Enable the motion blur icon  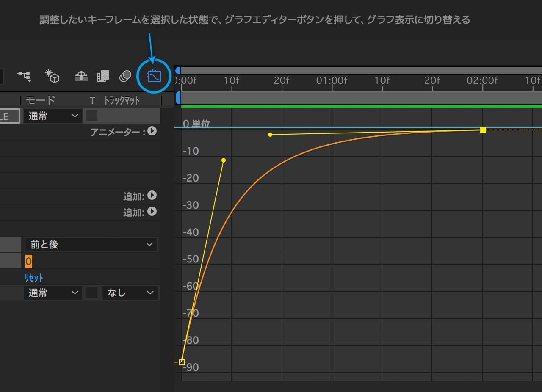125,76
